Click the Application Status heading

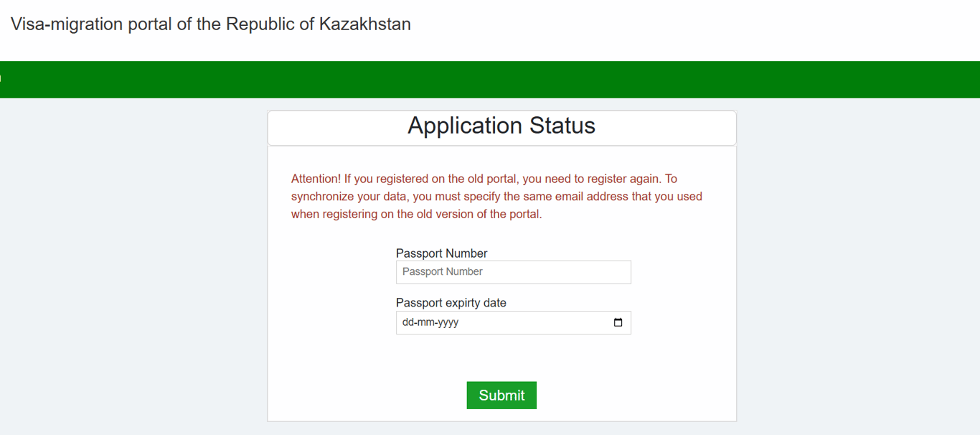point(501,126)
